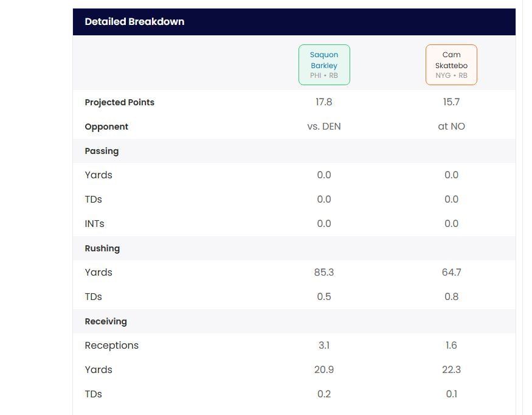This screenshot has width=532, height=415.
Task: Select the Receptions row label
Action: [111, 346]
